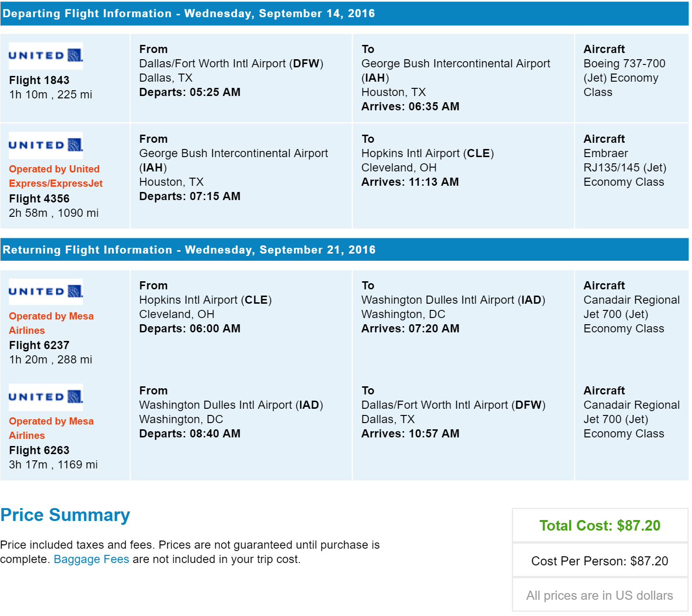Image resolution: width=692 pixels, height=616 pixels.
Task: Click the Arrives 10:57 AM time
Action: tap(410, 434)
